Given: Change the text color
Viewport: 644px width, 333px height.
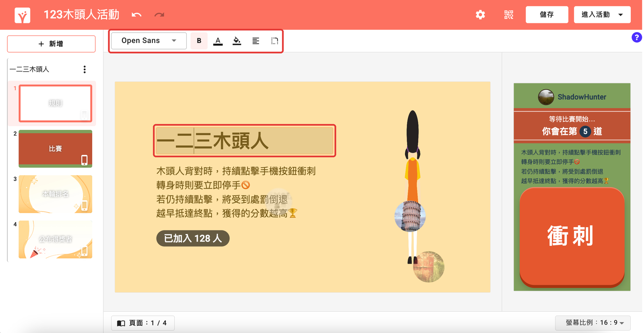Looking at the screenshot, I should pos(218,41).
